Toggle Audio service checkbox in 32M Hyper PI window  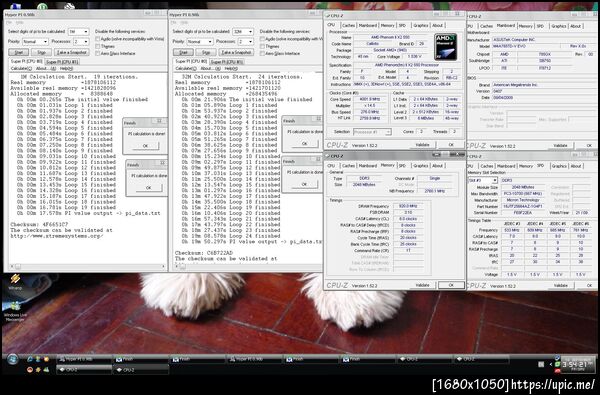(x=262, y=39)
